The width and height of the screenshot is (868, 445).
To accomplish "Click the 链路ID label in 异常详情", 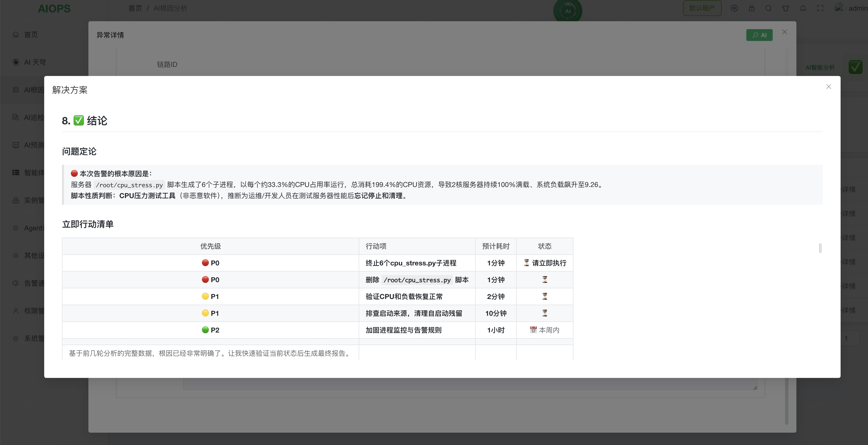I will tap(167, 64).
